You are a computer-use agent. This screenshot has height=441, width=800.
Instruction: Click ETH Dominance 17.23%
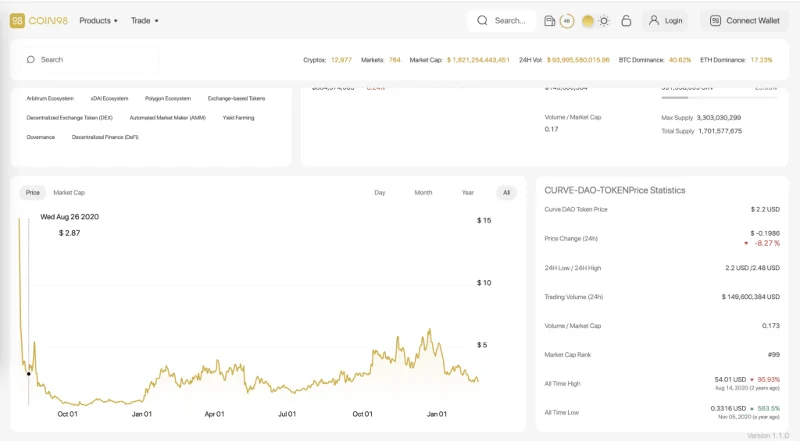[x=761, y=60]
